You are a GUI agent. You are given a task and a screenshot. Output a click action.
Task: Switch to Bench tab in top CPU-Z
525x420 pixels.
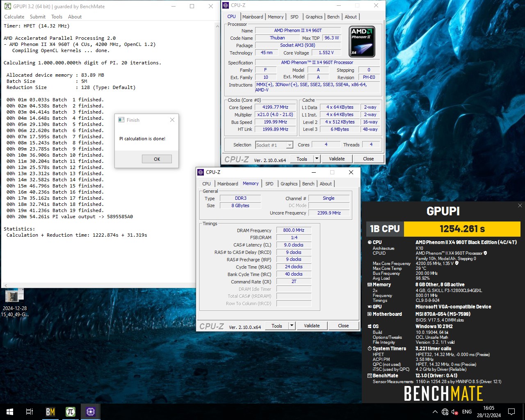[x=333, y=17]
